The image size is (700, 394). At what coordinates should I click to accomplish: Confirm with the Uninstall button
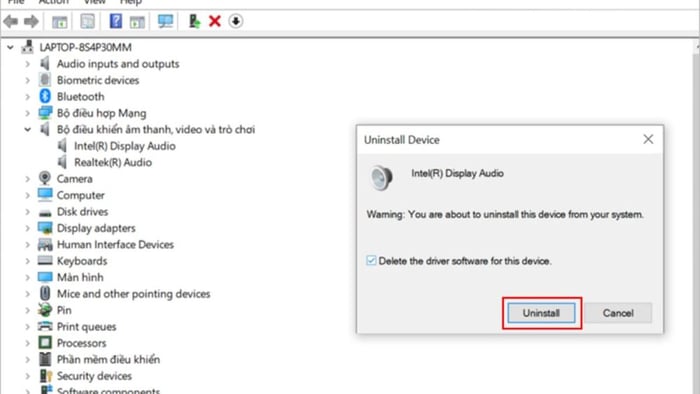(x=541, y=313)
